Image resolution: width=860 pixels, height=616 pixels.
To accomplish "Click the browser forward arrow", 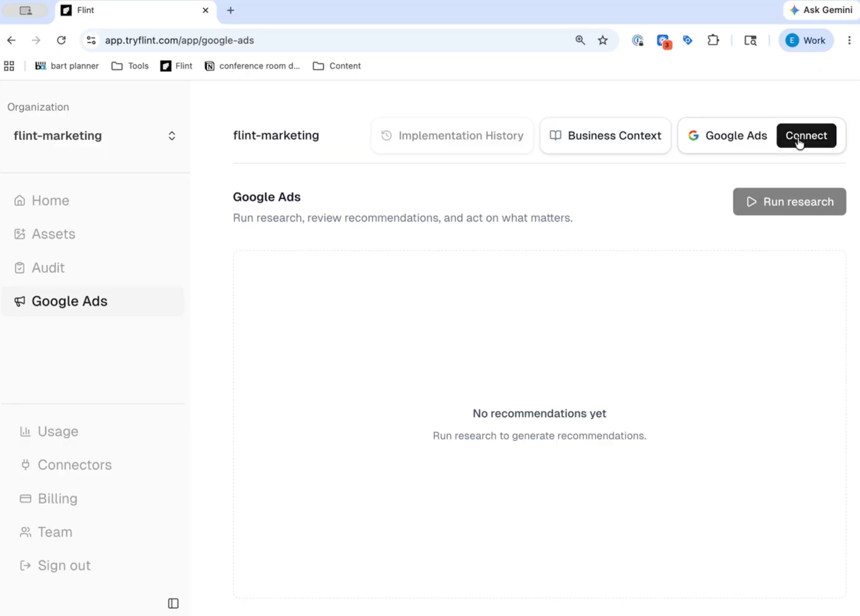I will [36, 40].
